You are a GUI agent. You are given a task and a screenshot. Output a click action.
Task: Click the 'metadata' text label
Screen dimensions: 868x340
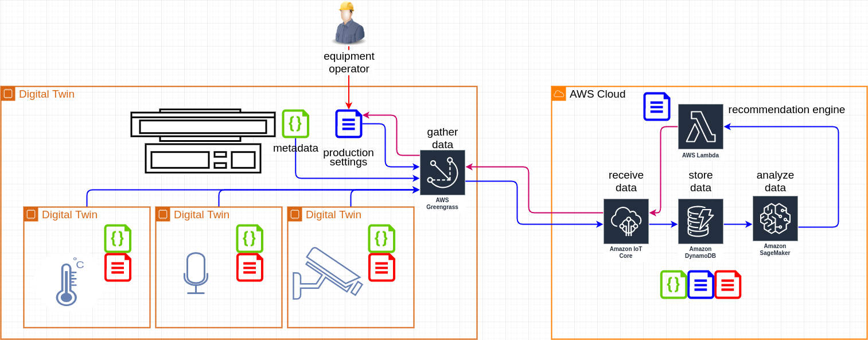coord(295,148)
